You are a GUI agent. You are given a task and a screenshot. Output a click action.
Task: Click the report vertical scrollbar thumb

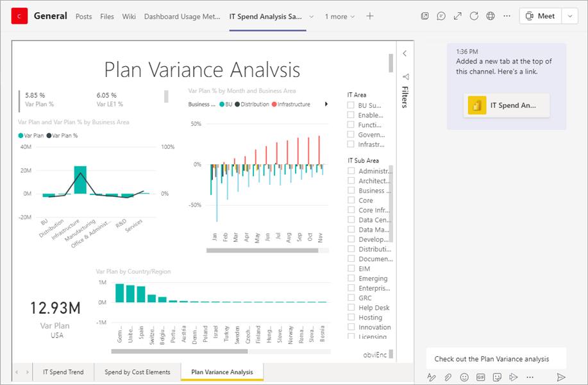[391, 63]
